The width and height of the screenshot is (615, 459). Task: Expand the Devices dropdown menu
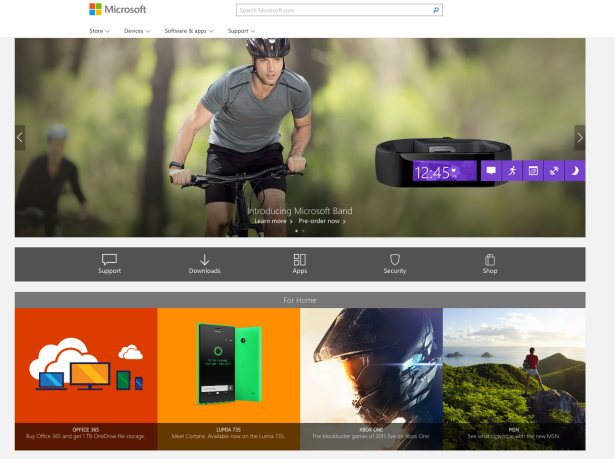(137, 31)
